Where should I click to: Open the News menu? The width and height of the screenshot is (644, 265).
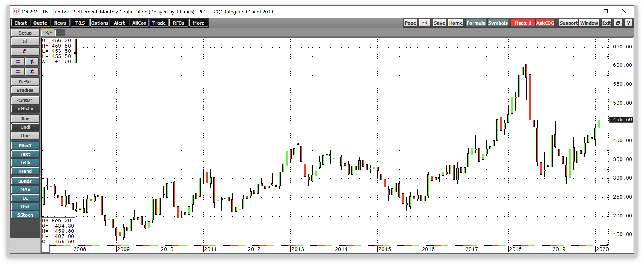click(60, 23)
